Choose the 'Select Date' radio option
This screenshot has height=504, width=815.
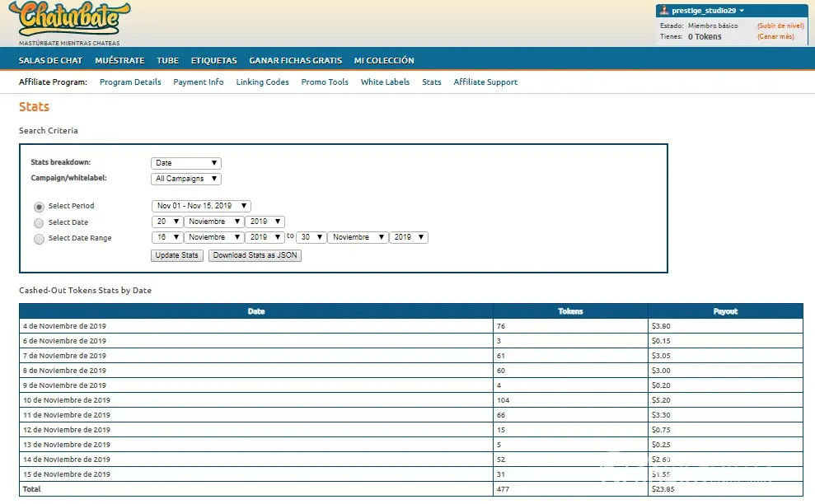[x=39, y=222]
